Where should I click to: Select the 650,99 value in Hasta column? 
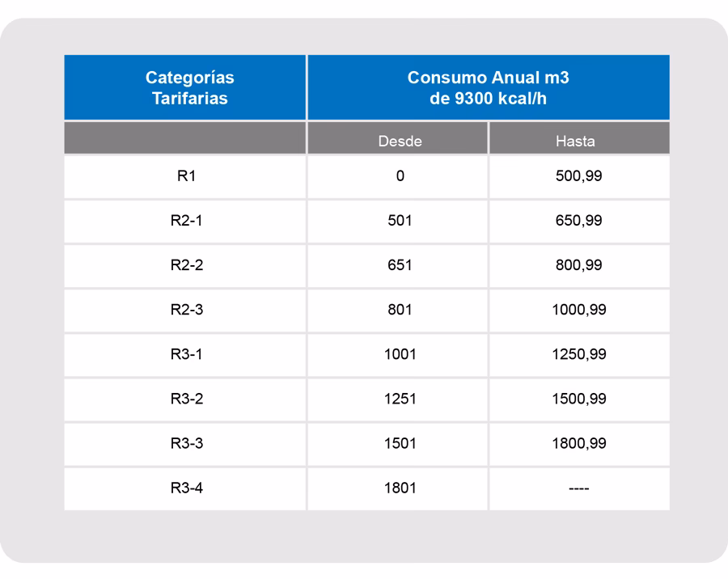point(578,221)
